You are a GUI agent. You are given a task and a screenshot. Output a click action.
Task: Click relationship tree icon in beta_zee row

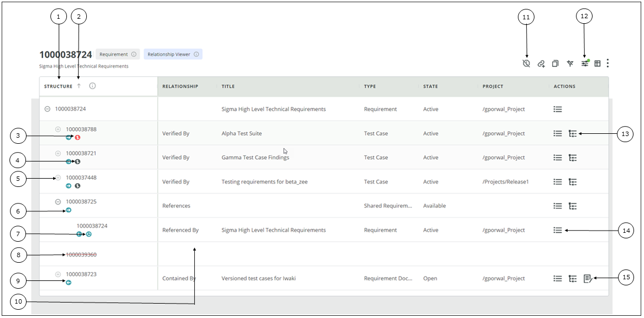(573, 181)
